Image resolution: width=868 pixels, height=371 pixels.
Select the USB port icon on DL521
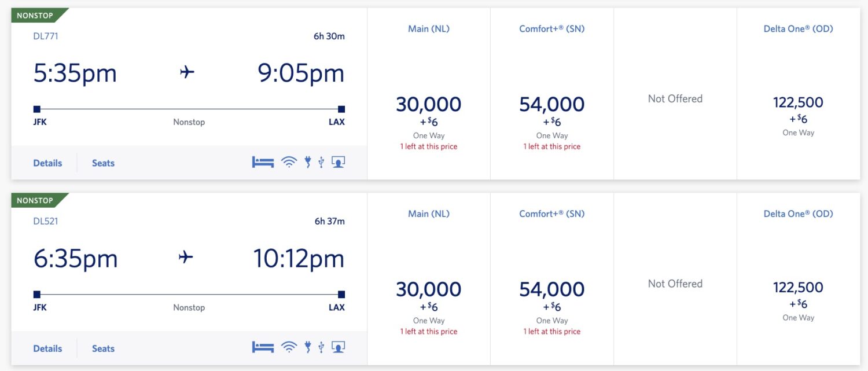point(322,346)
